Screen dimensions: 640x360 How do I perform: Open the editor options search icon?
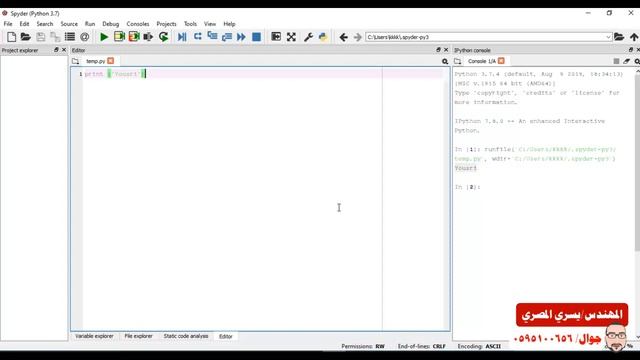(x=445, y=61)
